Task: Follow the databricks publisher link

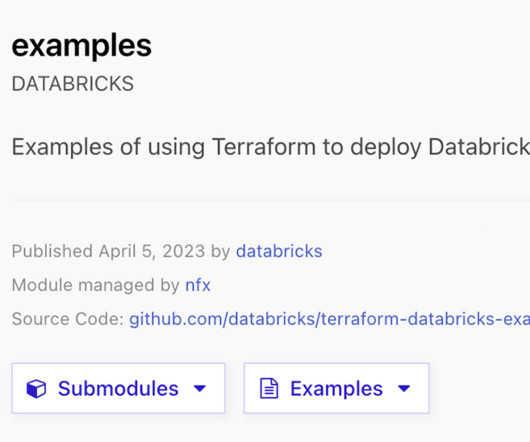Action: [279, 251]
